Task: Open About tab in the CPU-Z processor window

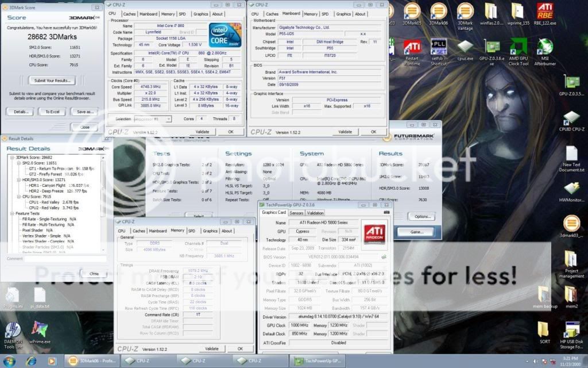Action: pyautogui.click(x=218, y=14)
